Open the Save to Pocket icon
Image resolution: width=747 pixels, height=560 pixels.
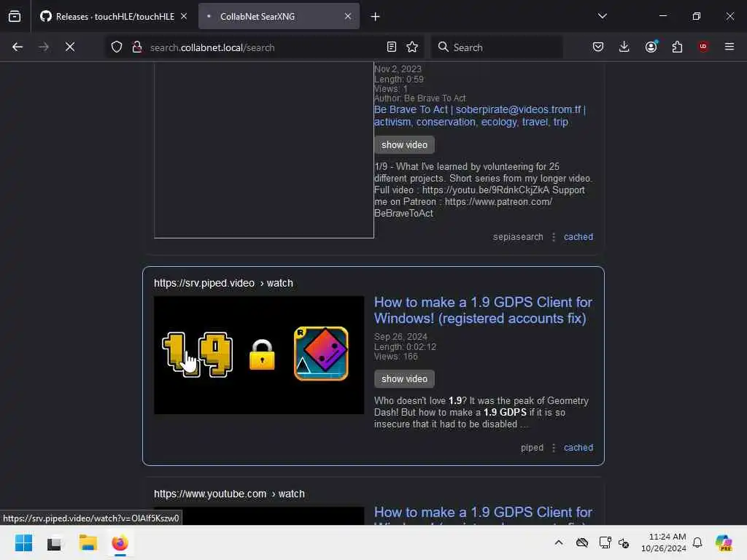tap(598, 47)
